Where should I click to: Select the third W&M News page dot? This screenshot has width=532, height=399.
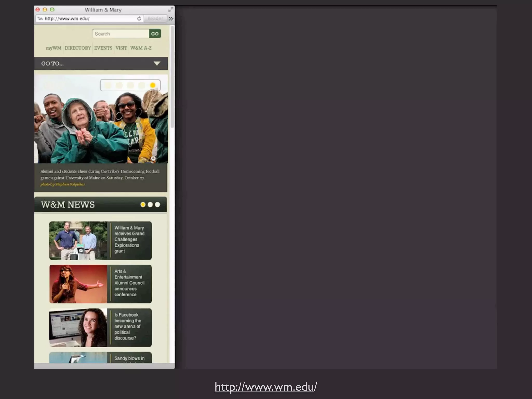coord(157,205)
